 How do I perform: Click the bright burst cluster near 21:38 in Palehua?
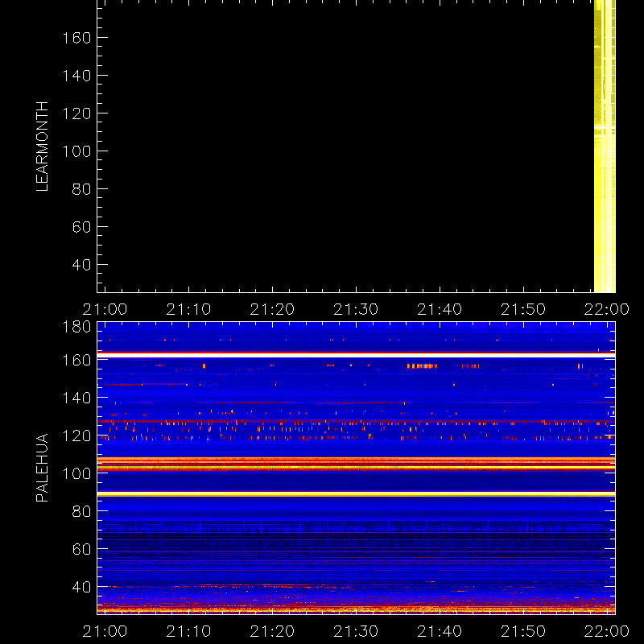pyautogui.click(x=422, y=366)
